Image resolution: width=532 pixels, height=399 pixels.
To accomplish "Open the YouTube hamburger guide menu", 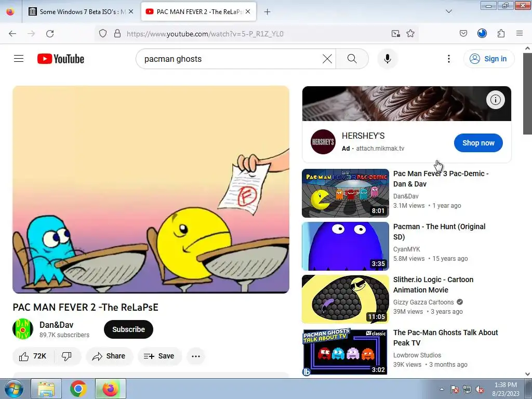I will coord(19,59).
